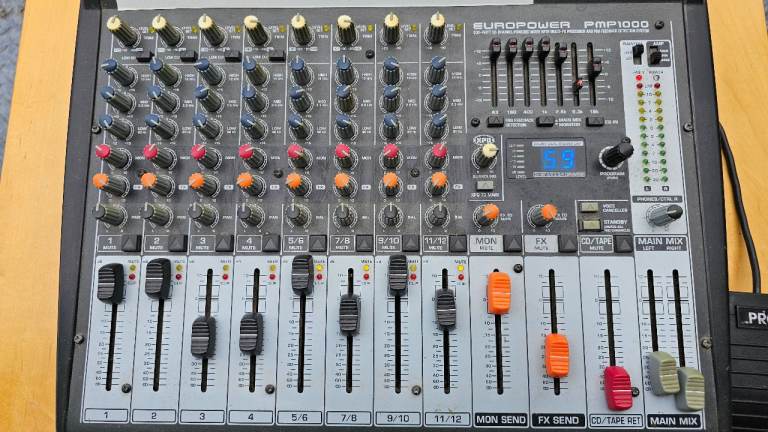Image resolution: width=768 pixels, height=432 pixels.
Task: Mute channel 1 with its mute button
Action: tap(131, 243)
